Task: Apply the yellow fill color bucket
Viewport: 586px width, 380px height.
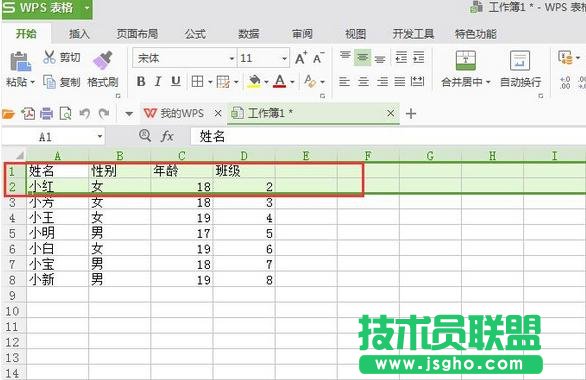Action: coord(254,81)
